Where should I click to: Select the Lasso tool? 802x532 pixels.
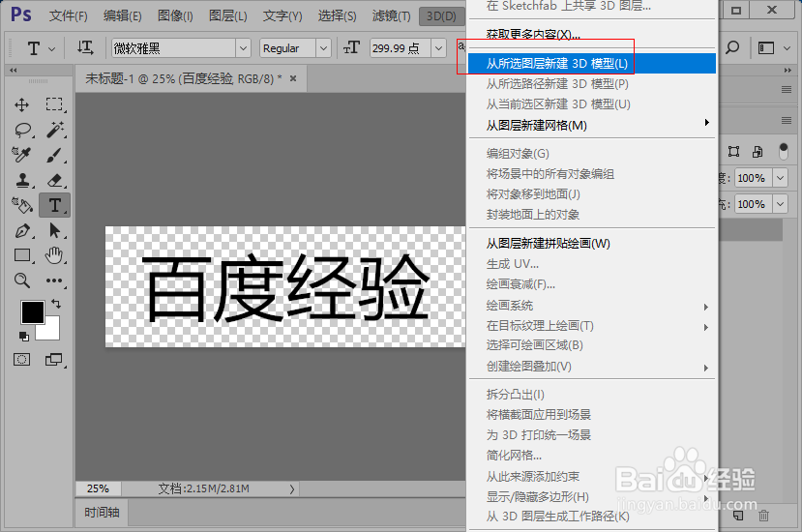click(22, 130)
